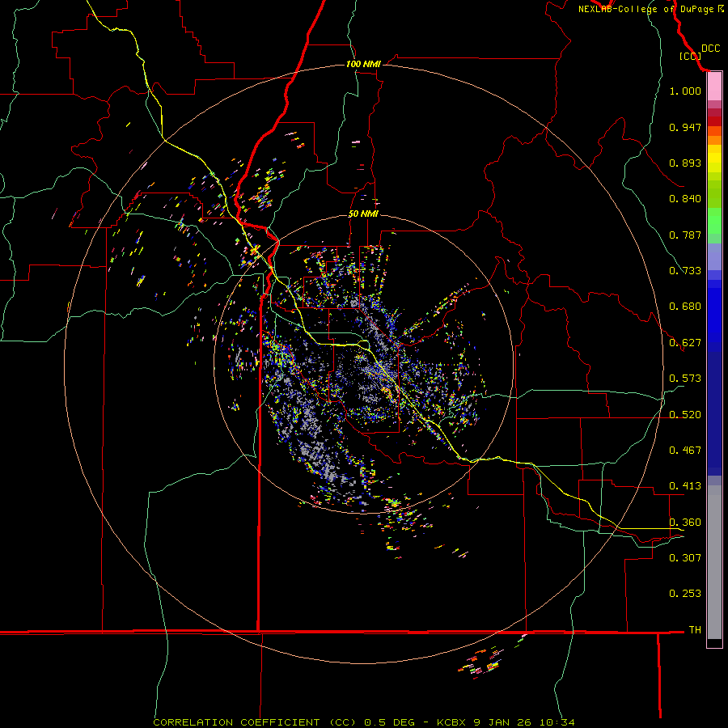Select the 0.627 scale value
Viewport: 728px width, 728px height.
[685, 343]
